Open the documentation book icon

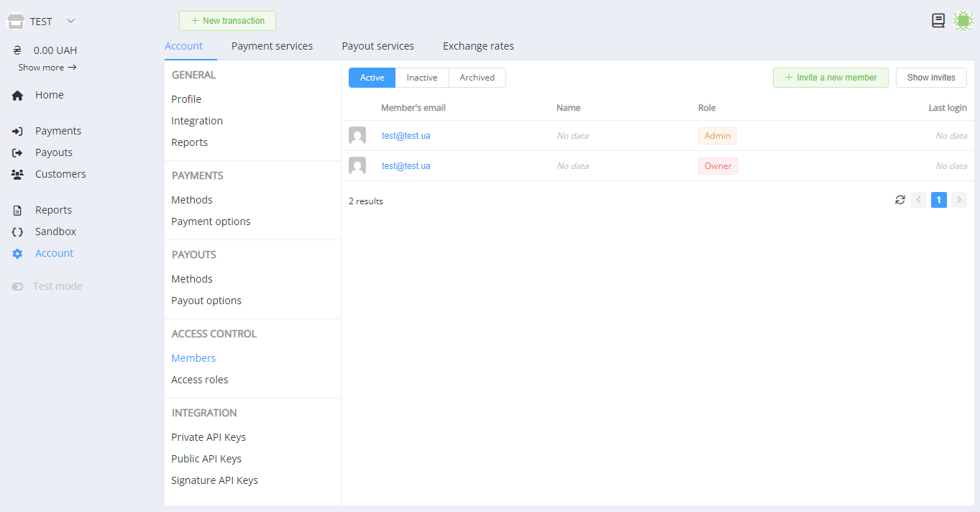938,21
